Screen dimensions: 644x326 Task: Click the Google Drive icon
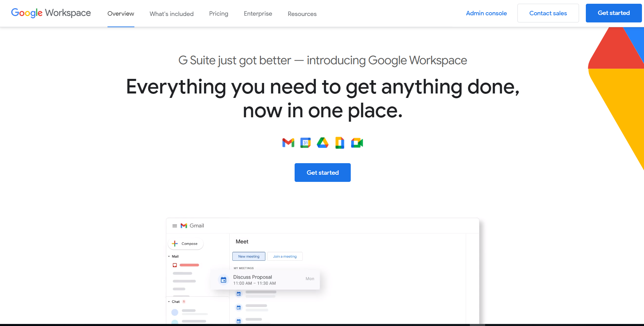coord(323,143)
